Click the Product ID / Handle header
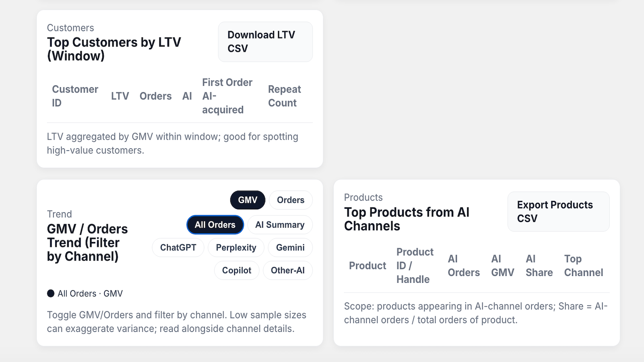Image resolution: width=644 pixels, height=362 pixels. click(x=415, y=265)
